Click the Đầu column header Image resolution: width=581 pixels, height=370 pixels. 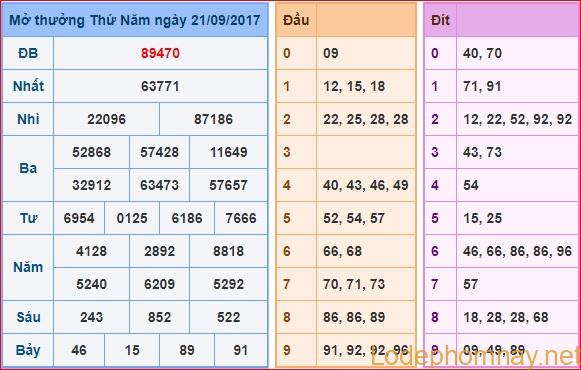296,20
